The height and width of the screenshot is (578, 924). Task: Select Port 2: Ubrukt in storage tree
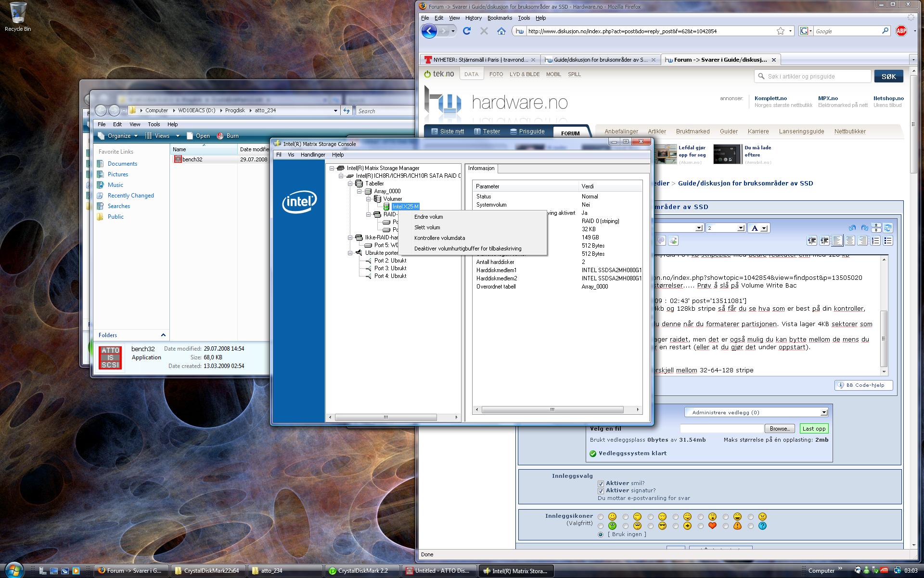[390, 261]
